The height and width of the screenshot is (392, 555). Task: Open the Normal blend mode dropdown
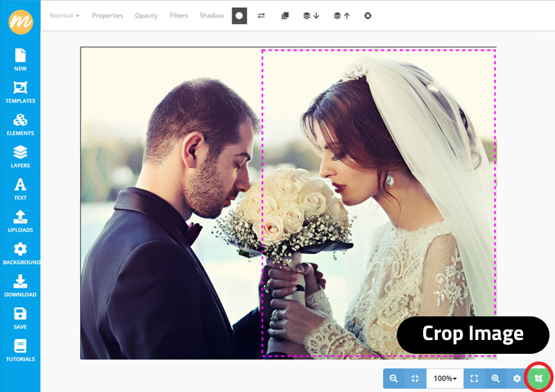[65, 15]
